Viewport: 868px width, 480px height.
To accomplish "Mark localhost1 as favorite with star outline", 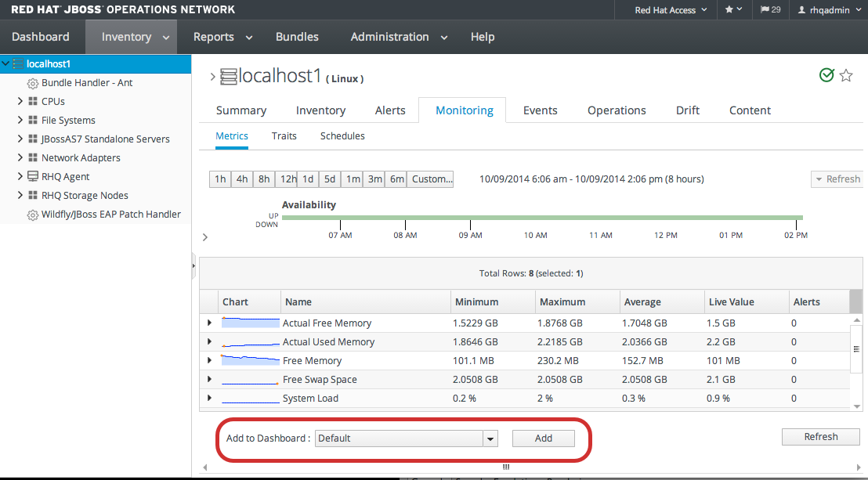I will click(x=846, y=75).
